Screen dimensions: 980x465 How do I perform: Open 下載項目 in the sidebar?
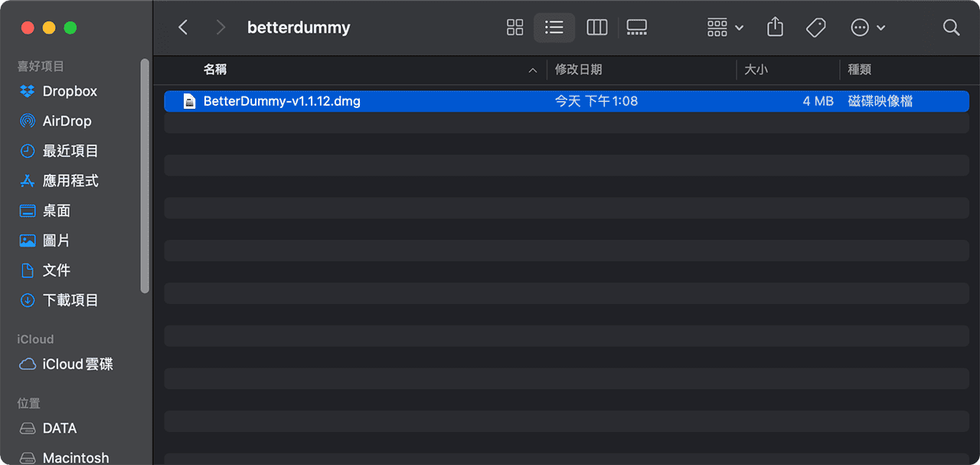tap(67, 300)
